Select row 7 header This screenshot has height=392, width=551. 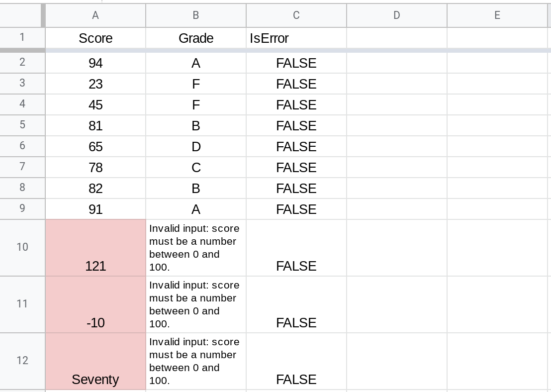[x=22, y=167]
